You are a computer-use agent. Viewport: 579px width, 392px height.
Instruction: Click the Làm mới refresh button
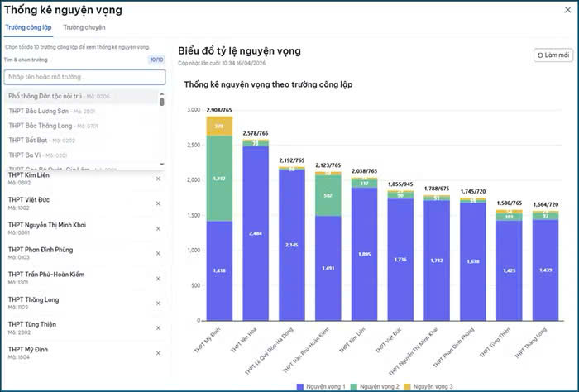pos(553,55)
